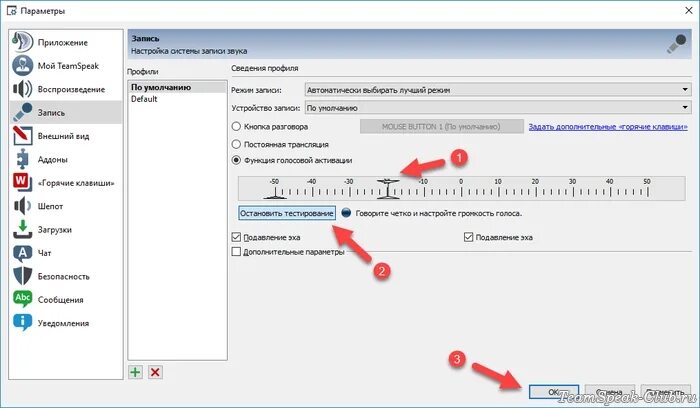Open Задать дополнительные «горячие клавиши» link
700x408 pixels.
[x=608, y=127]
